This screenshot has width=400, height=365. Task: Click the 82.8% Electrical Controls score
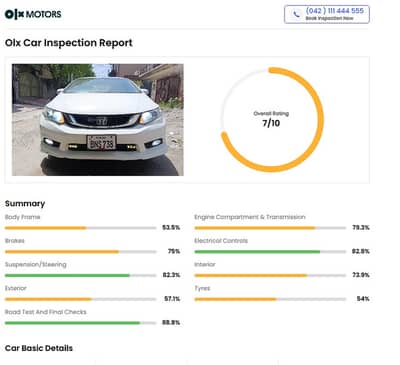click(x=361, y=251)
